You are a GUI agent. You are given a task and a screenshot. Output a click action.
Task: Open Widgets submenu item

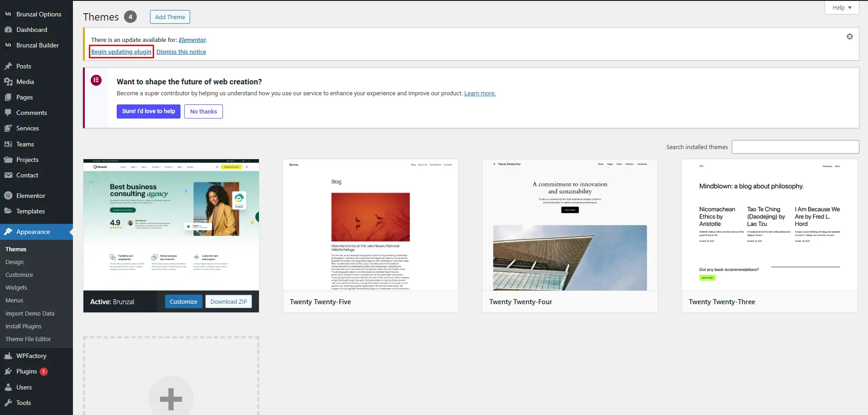tap(16, 287)
